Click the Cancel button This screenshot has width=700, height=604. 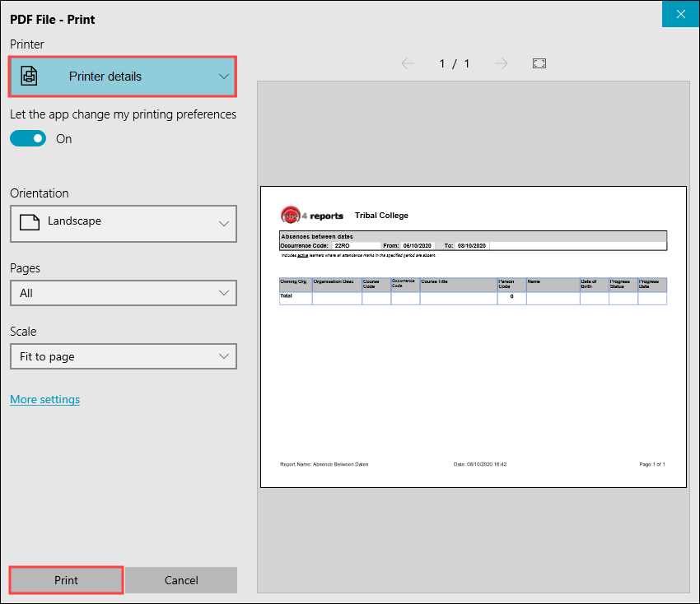181,580
